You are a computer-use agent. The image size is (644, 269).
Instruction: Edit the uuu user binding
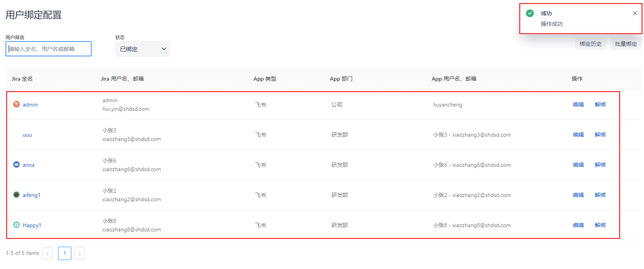578,135
